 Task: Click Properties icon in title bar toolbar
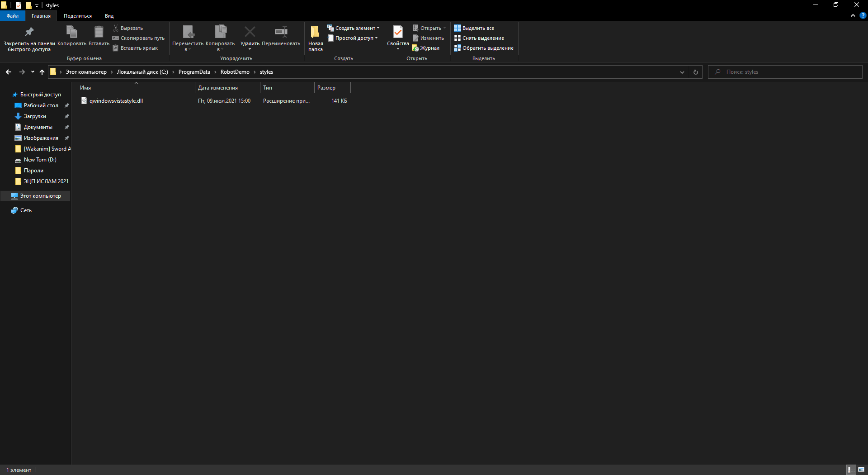(x=19, y=5)
